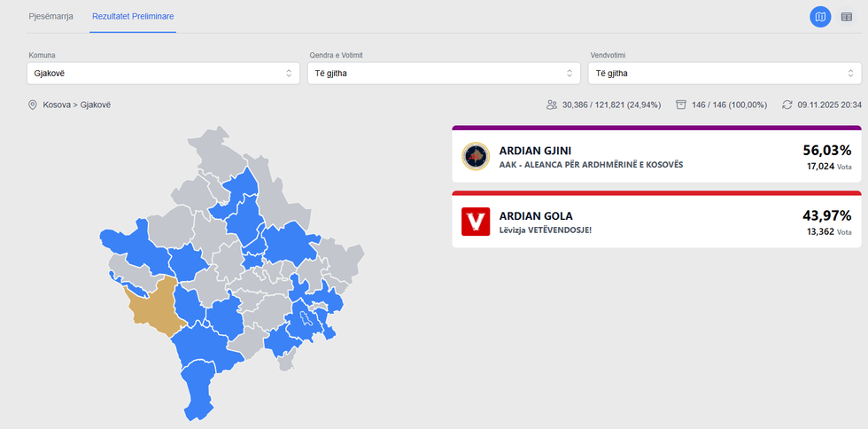Screen dimensions: 868x429
Task: Go to Kosova breadcrumb link
Action: coord(57,105)
